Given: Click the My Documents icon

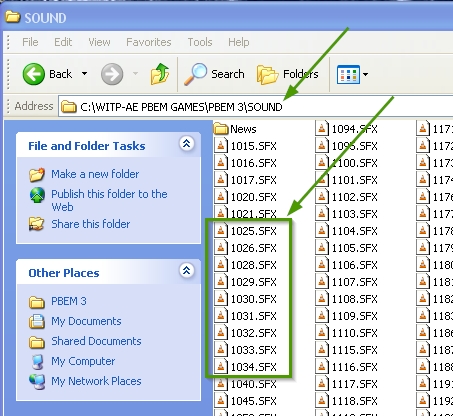Looking at the screenshot, I should 36,322.
